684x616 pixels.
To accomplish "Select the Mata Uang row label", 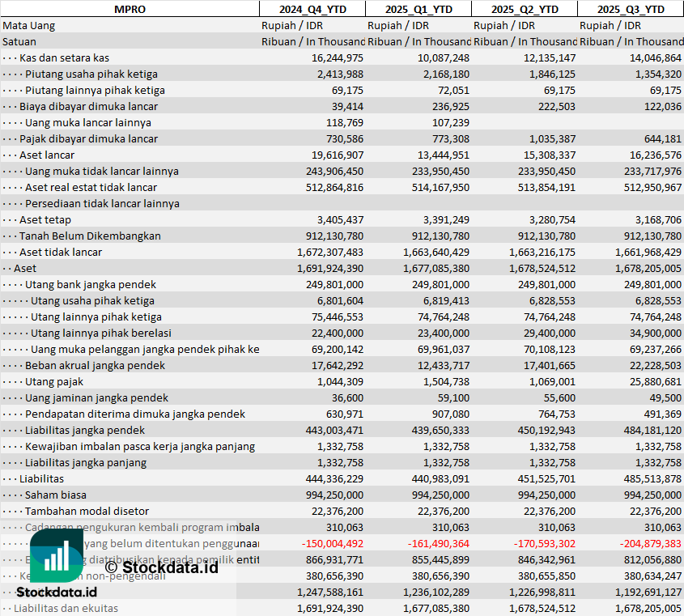I will point(29,25).
